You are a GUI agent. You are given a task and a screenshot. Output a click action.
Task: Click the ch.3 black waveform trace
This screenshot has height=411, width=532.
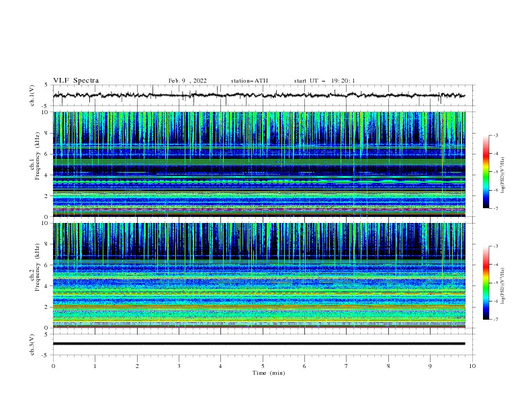pos(259,344)
